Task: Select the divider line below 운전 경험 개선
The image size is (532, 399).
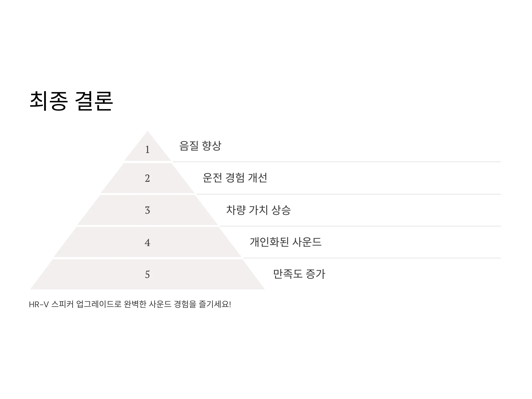Action: click(348, 194)
